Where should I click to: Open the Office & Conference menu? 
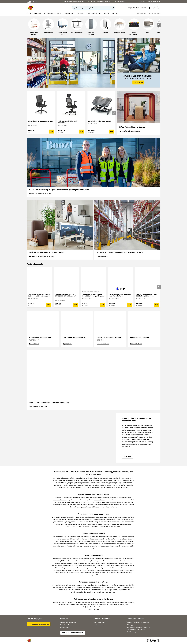tap(34, 13)
